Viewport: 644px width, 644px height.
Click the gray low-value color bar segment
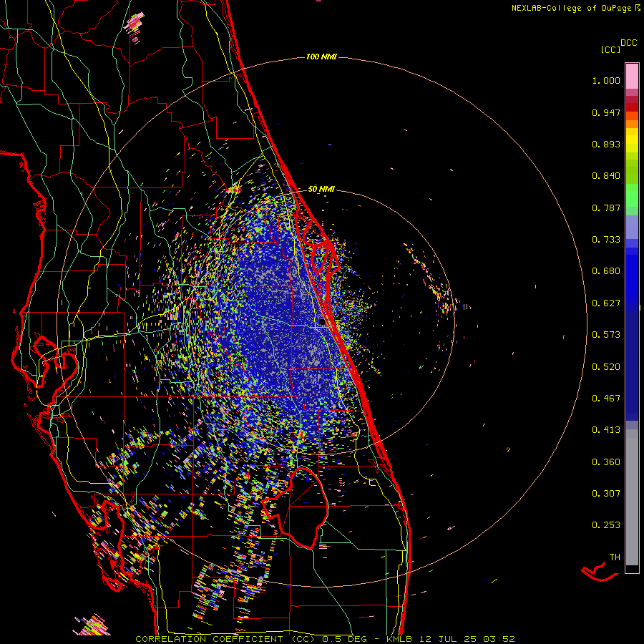click(632, 497)
